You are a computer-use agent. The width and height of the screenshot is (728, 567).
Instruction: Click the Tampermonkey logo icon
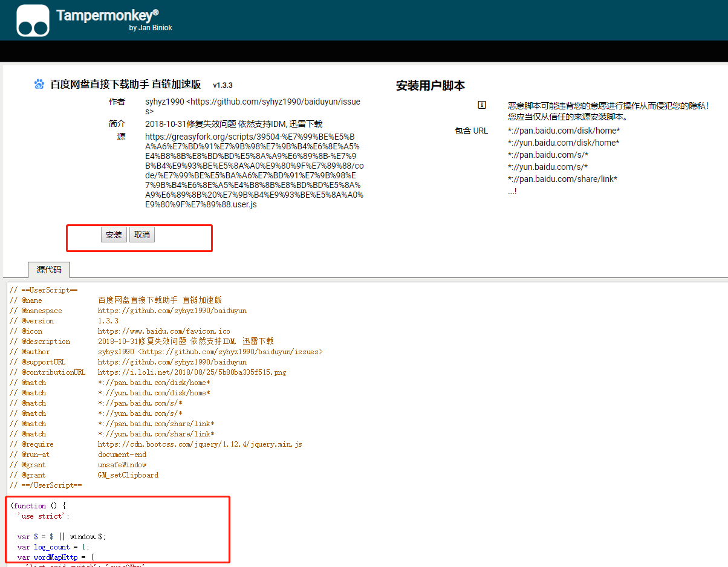33,20
